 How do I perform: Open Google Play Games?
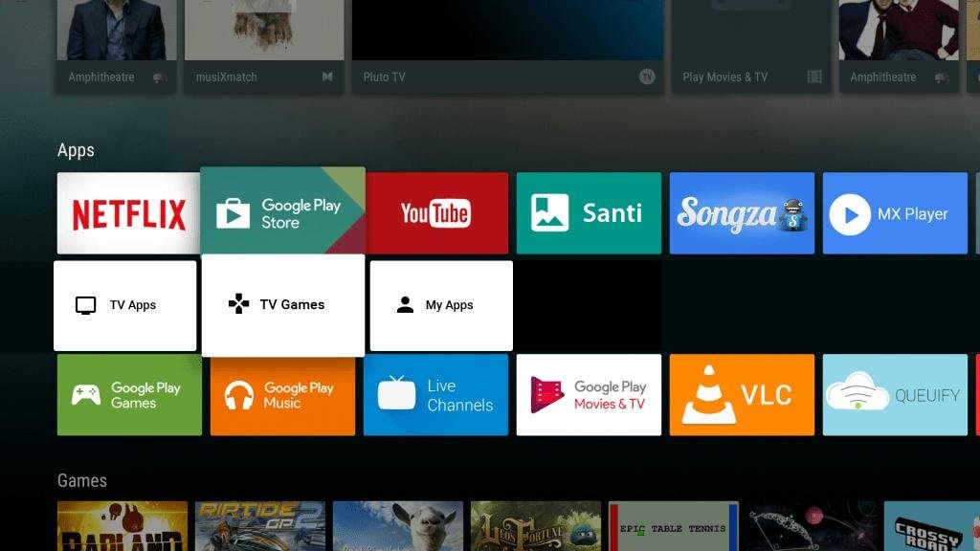click(129, 394)
